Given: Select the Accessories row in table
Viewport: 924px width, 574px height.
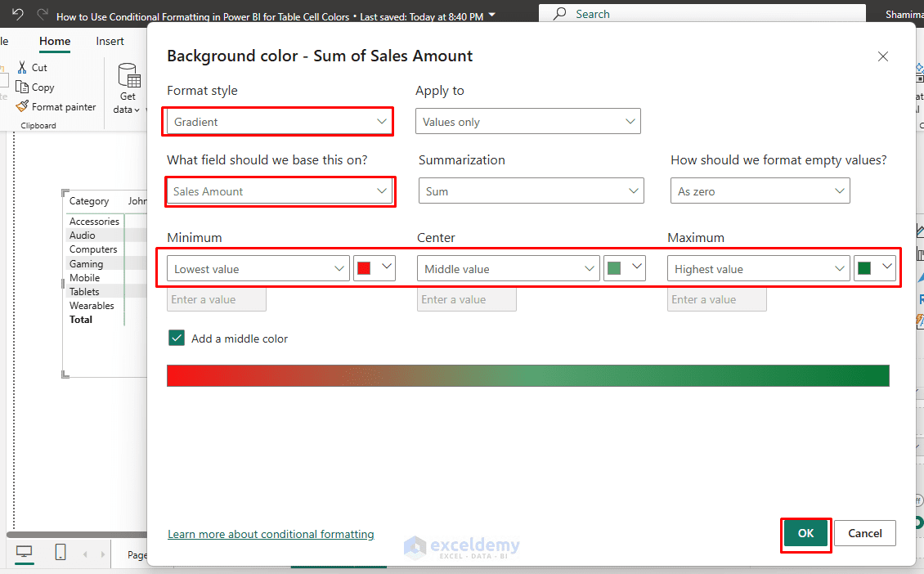Looking at the screenshot, I should tap(94, 221).
